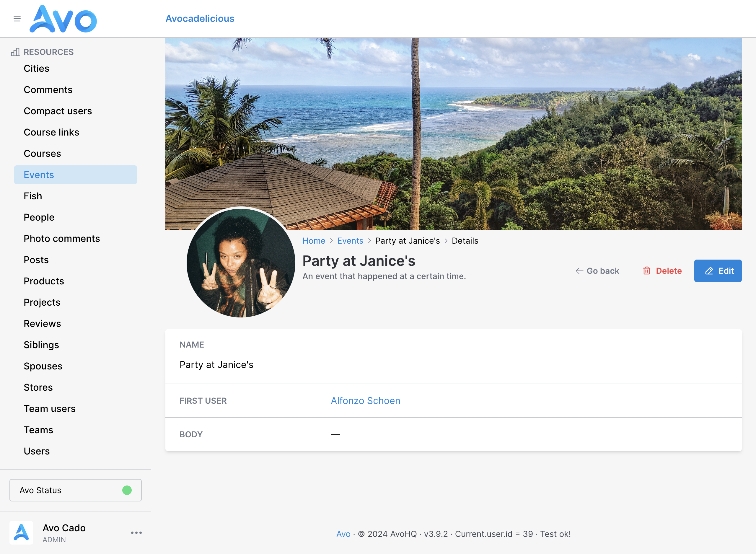Click the NAME field label
The image size is (756, 554).
(x=192, y=345)
